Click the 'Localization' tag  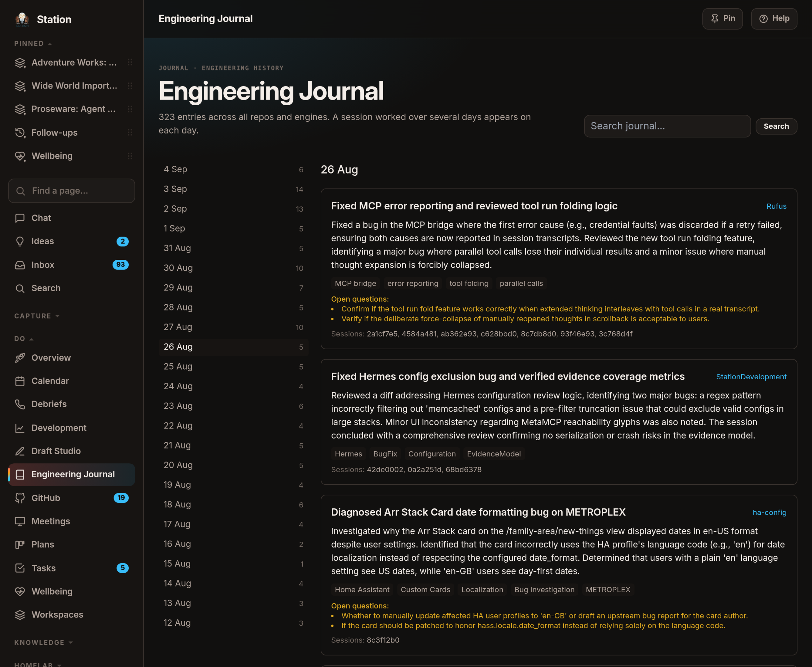point(482,590)
